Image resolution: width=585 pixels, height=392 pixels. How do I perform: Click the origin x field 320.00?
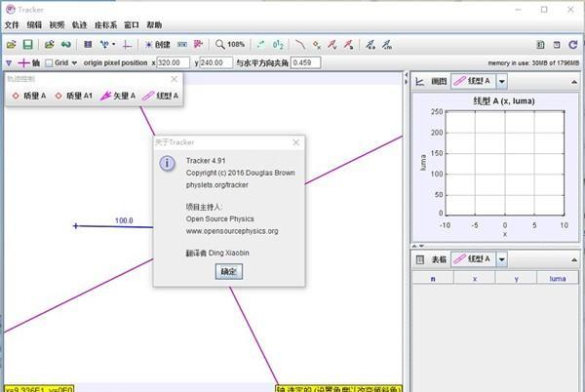tap(173, 62)
